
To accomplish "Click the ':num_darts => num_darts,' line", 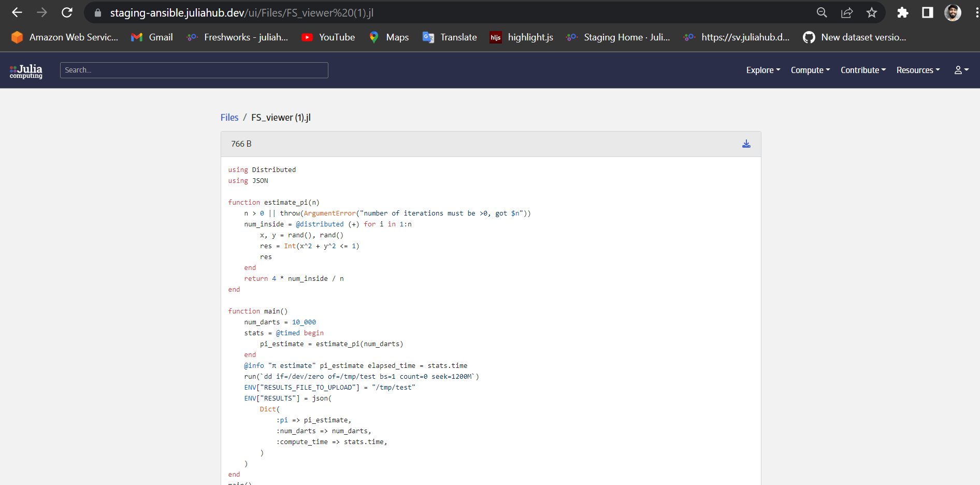I will pyautogui.click(x=324, y=431).
